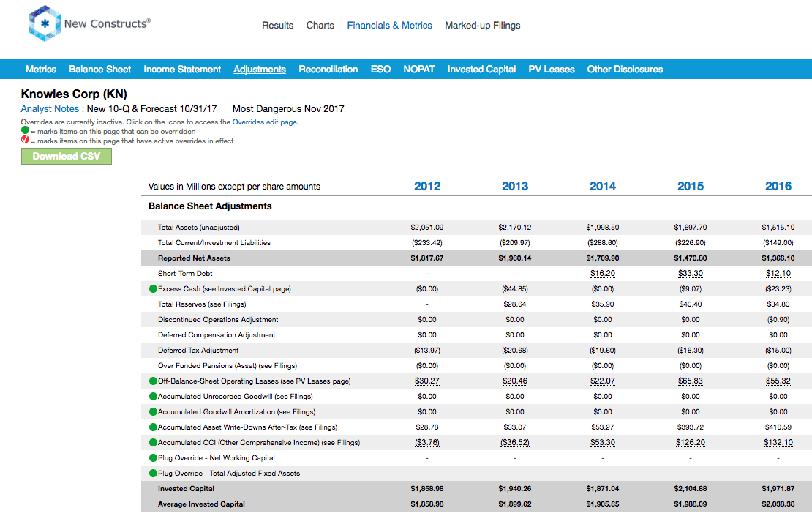Image resolution: width=812 pixels, height=527 pixels.
Task: Click the green dot beside Accumulated Goodwill Amortization
Action: coord(153,412)
